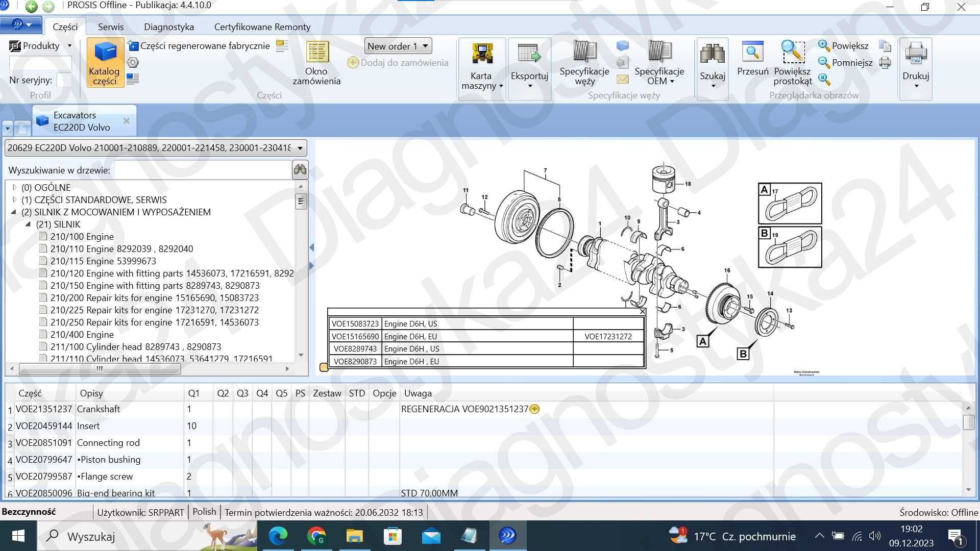
Task: Click plus icon next to REGENERACJA VOE9021351237
Action: pyautogui.click(x=534, y=409)
